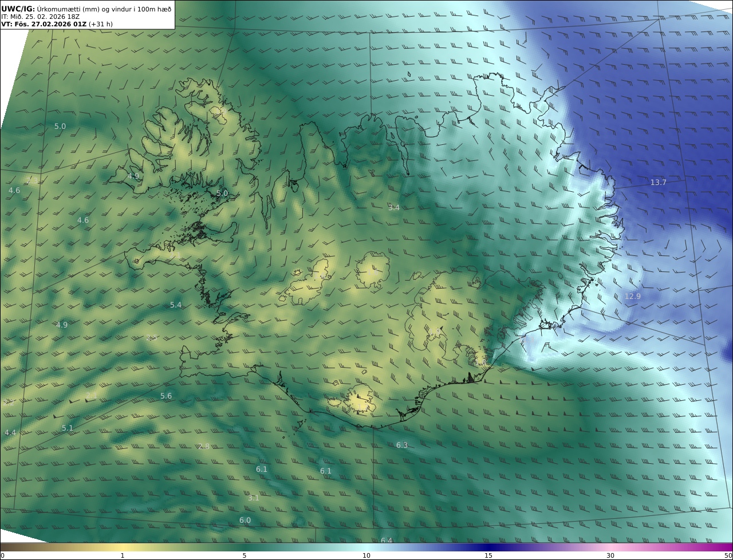Screen dimensions: 733x560
Task: Click the 5.1 map value
Action: pos(68,428)
